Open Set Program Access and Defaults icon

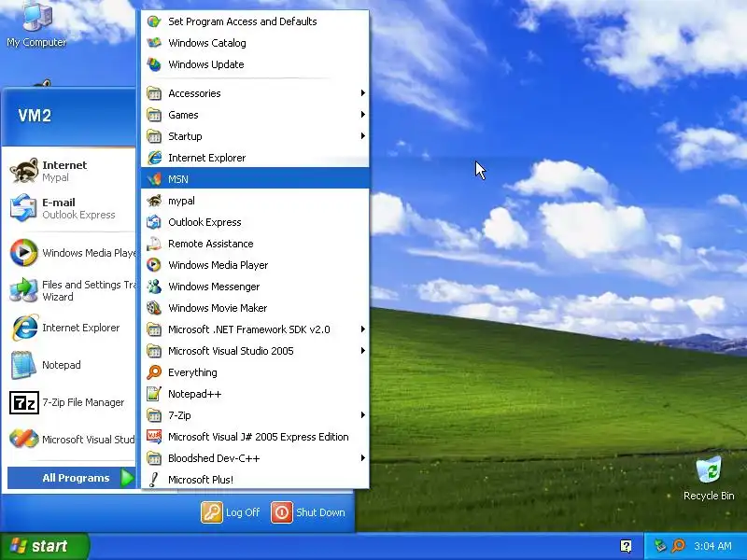click(x=154, y=21)
